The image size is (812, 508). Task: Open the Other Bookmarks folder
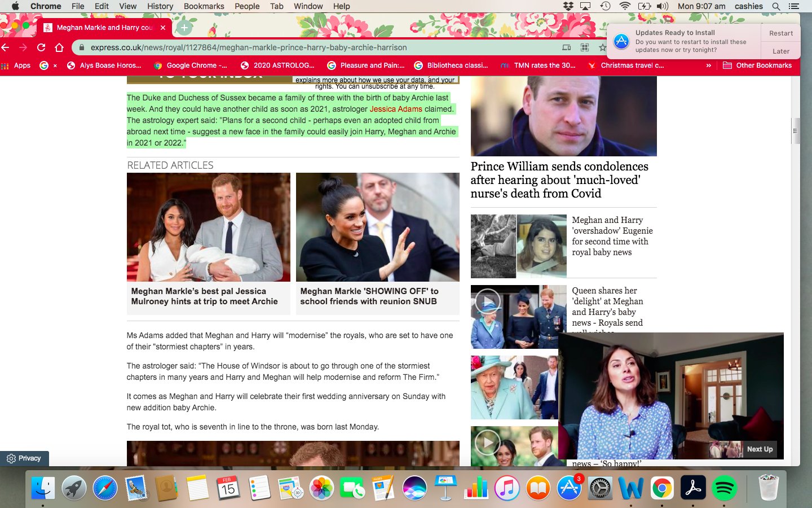(757, 65)
